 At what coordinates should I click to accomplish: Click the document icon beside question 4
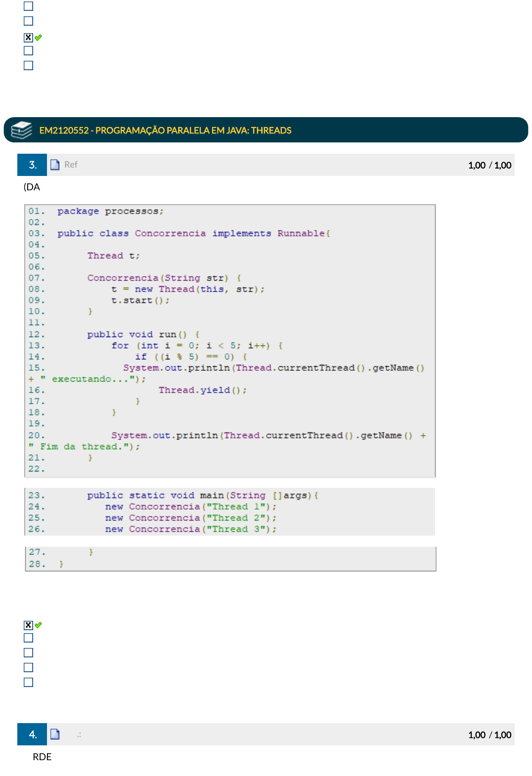coord(55,734)
